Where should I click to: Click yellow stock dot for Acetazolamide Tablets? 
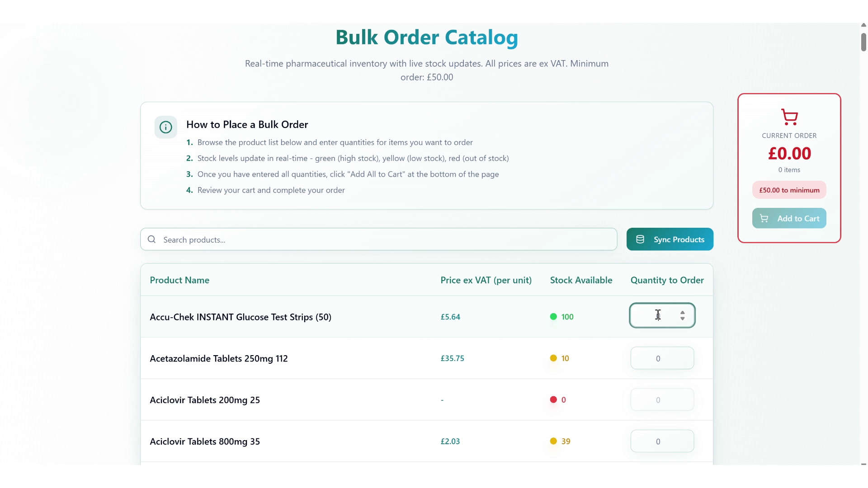tap(553, 358)
